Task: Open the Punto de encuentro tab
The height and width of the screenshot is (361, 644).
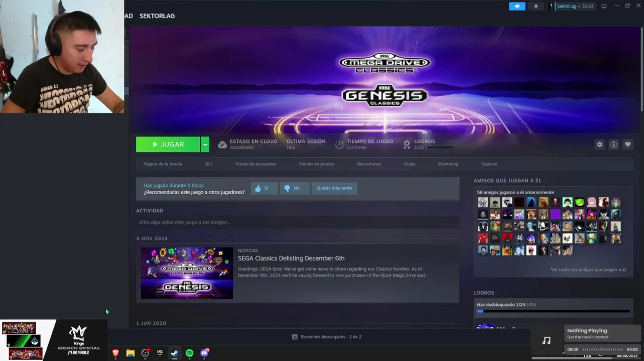Action: (256, 164)
